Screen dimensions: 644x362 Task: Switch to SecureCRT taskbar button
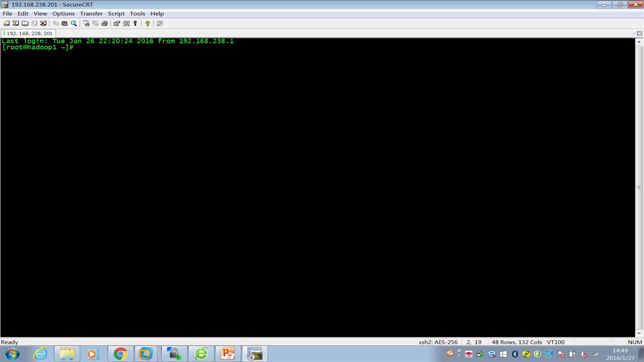pyautogui.click(x=255, y=354)
